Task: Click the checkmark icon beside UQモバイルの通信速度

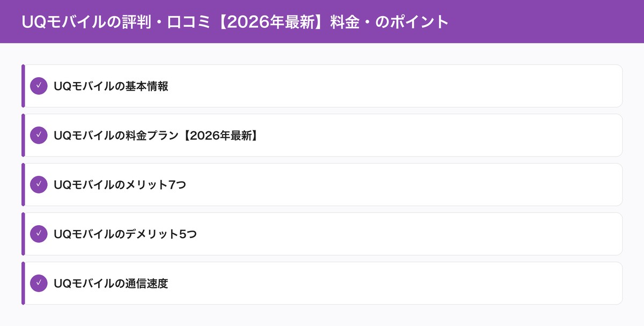Action: click(x=39, y=283)
